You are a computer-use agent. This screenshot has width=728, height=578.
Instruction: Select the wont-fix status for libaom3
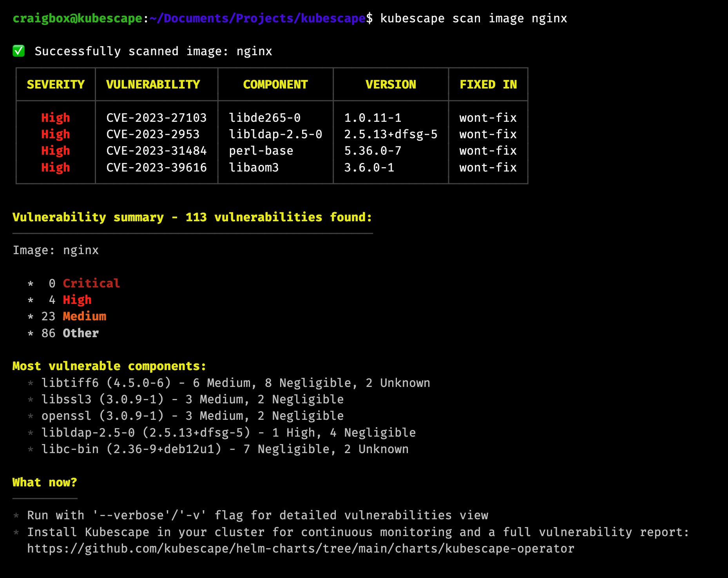[488, 167]
